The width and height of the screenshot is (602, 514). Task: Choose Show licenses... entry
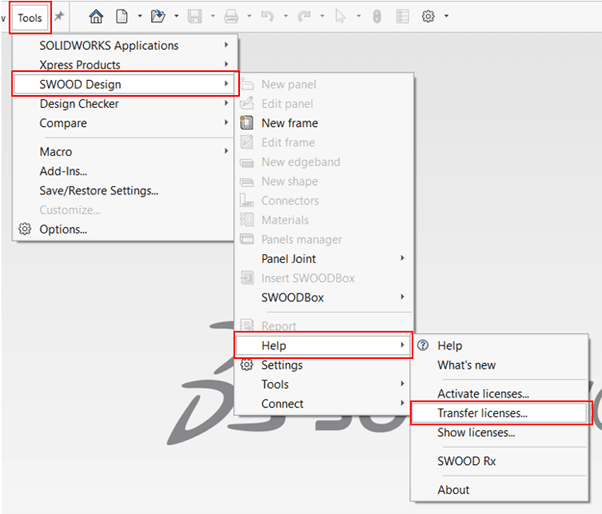click(499, 433)
